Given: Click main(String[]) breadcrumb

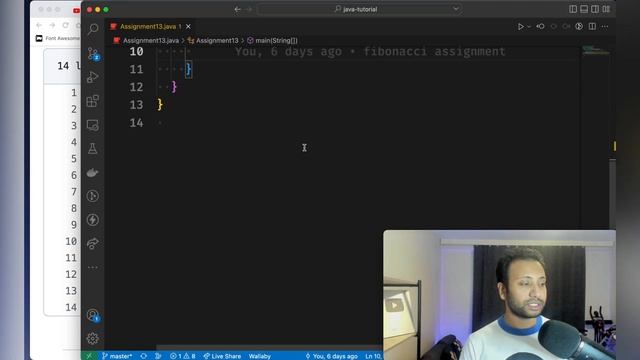Looking at the screenshot, I should 276,40.
